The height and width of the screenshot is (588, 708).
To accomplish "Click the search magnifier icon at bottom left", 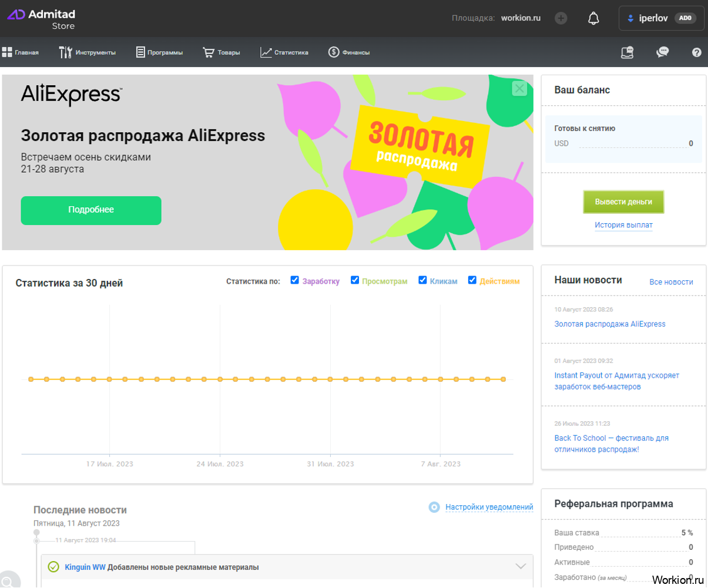I will point(8,581).
